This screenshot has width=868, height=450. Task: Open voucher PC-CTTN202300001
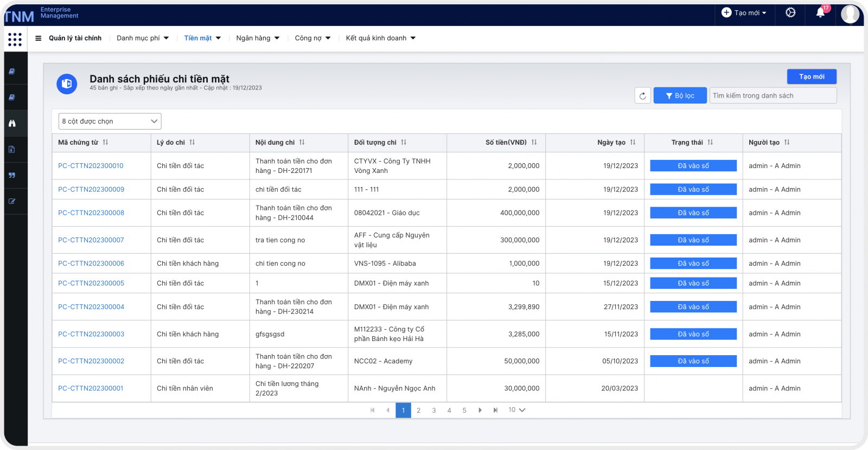click(x=91, y=388)
